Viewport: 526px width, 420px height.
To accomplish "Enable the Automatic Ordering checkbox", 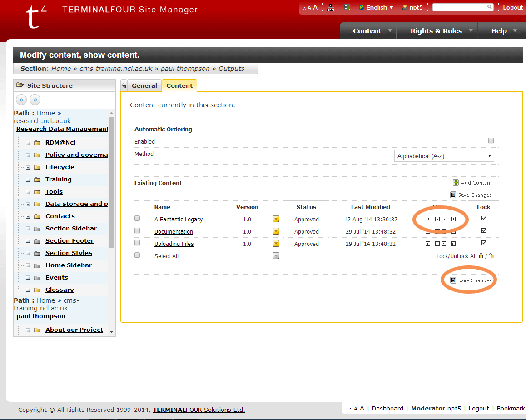I will [491, 141].
